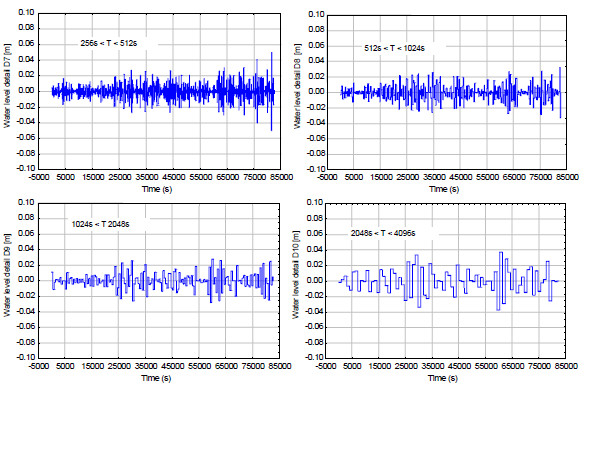
Task: Click the '45000' tick on the D7 time axis
Action: (x=174, y=177)
